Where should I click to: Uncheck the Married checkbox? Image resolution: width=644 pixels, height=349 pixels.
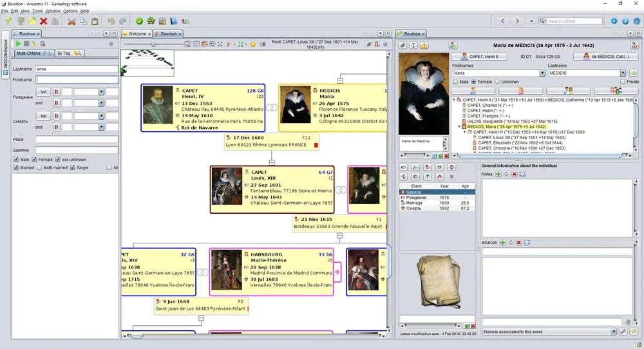17,167
